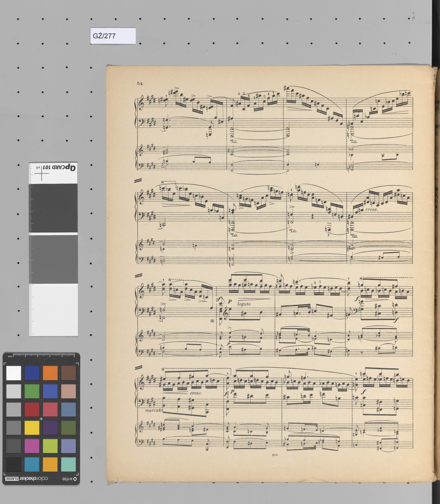Viewport: 440px width, 504px height.
Task: Click the white crosshair at the colorchecker center
Action: (x=41, y=419)
